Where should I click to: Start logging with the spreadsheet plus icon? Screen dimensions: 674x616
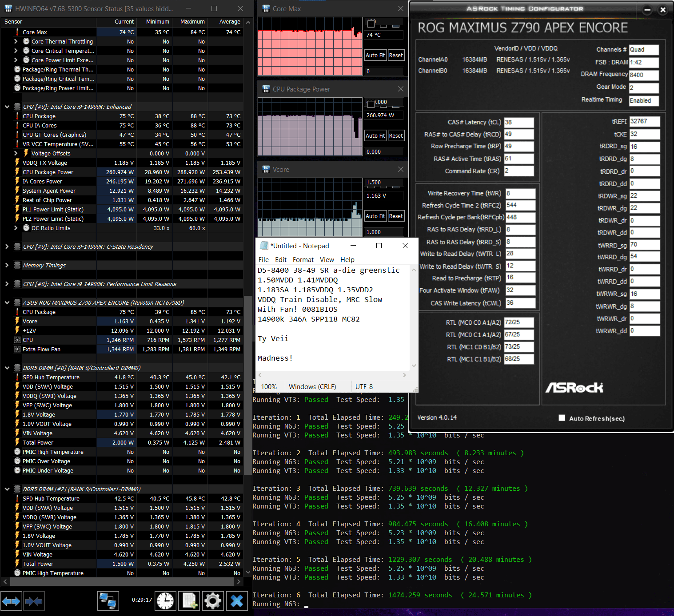[189, 601]
